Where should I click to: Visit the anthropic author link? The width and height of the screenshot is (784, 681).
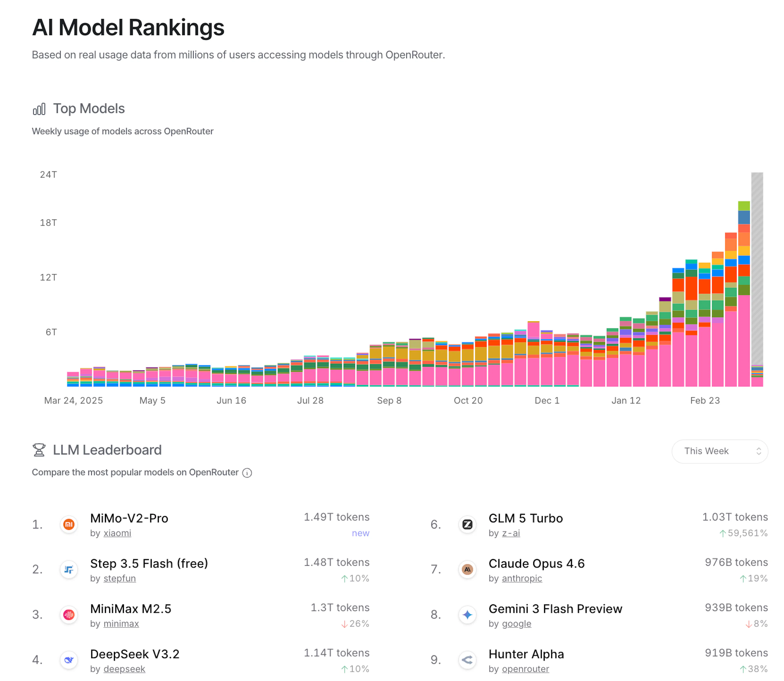(x=522, y=578)
